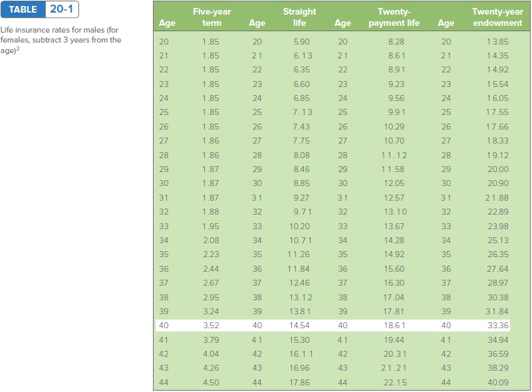Viewport: 532px width, 392px height.
Task: Select the Twenty-year endowment column header
Action: 497,17
